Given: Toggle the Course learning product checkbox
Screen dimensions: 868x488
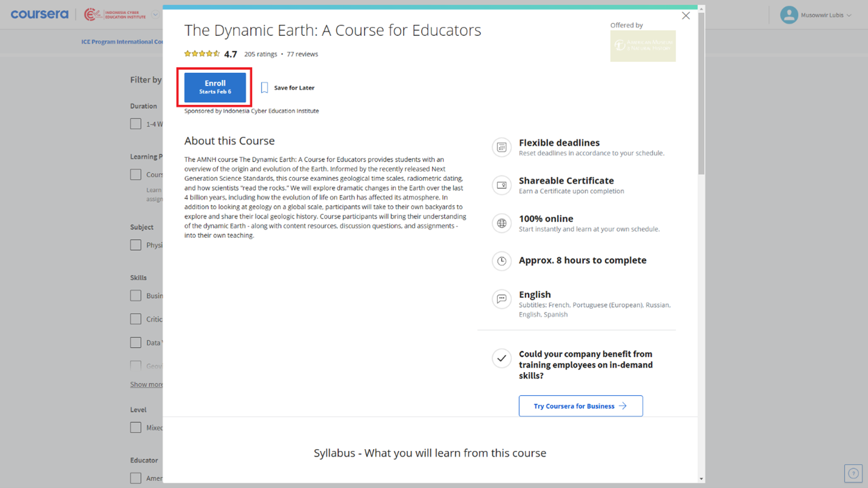Looking at the screenshot, I should point(136,175).
